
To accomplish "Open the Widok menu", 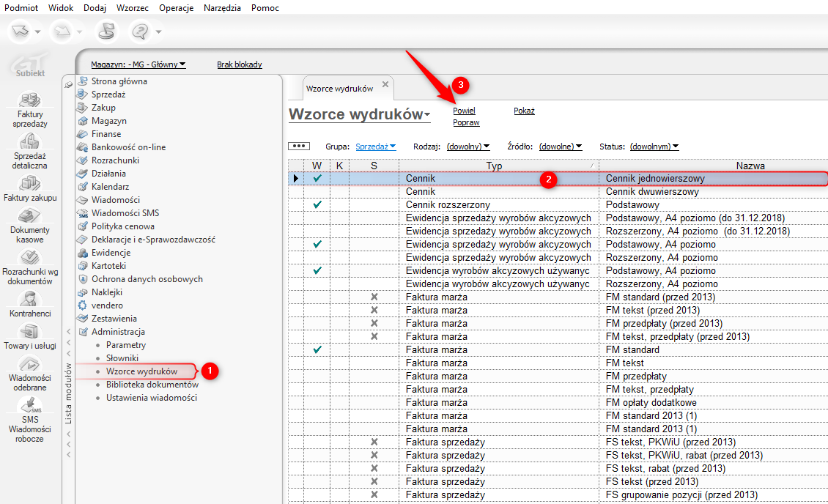I will pyautogui.click(x=61, y=8).
